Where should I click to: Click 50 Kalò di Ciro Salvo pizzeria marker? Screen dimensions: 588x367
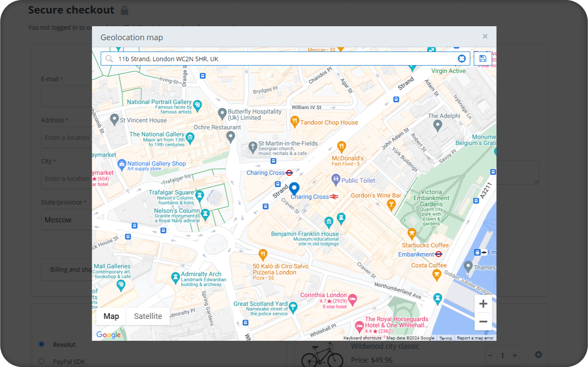click(x=263, y=254)
